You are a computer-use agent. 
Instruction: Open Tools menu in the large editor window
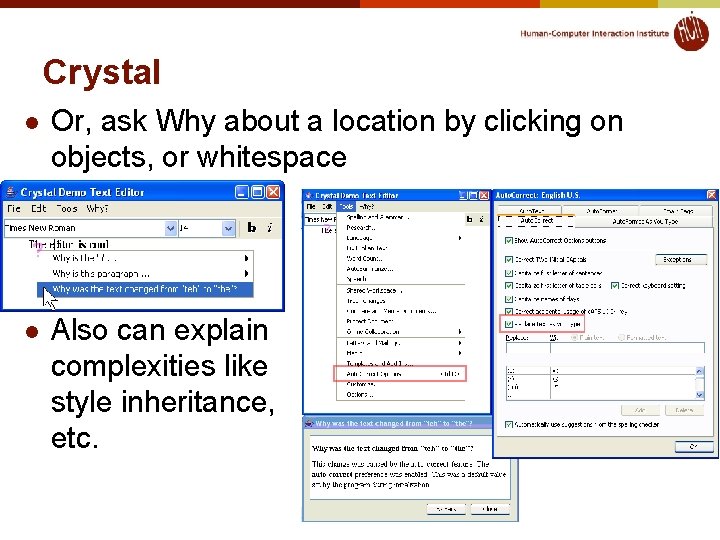(x=67, y=209)
